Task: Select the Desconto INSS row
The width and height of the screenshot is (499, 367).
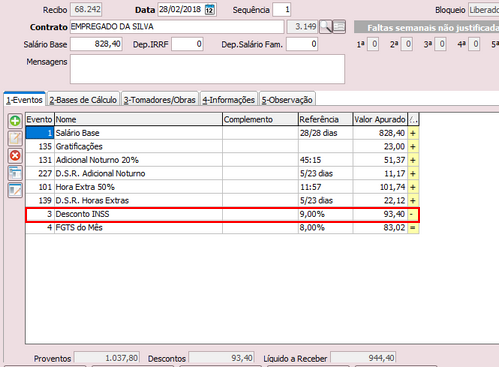Action: click(222, 214)
